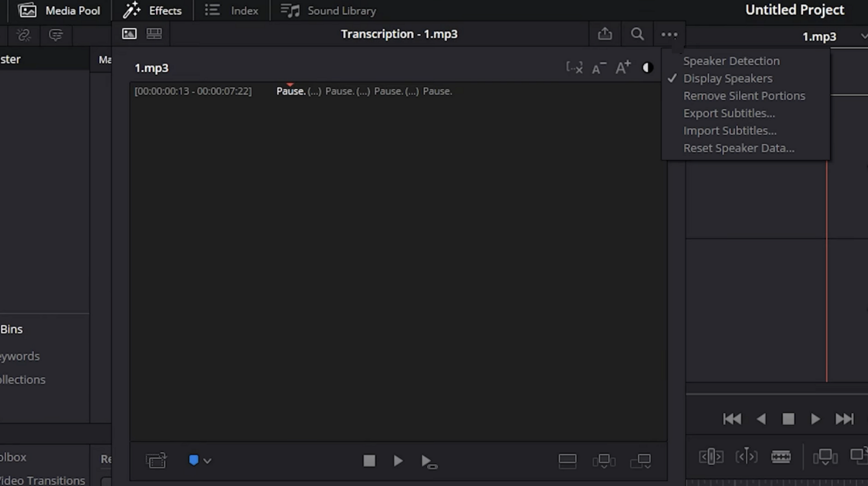The width and height of the screenshot is (868, 486).
Task: Stop playback in the viewer
Action: coord(788,419)
